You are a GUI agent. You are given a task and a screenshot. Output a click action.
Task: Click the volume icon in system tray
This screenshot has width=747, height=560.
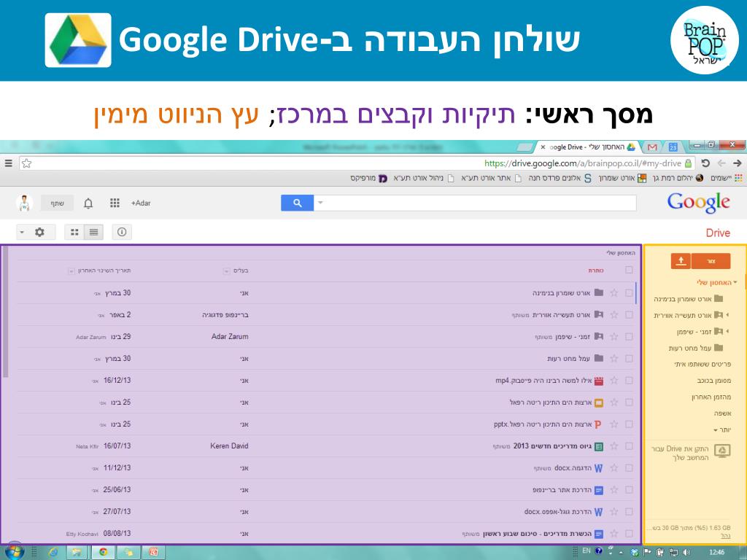click(686, 553)
